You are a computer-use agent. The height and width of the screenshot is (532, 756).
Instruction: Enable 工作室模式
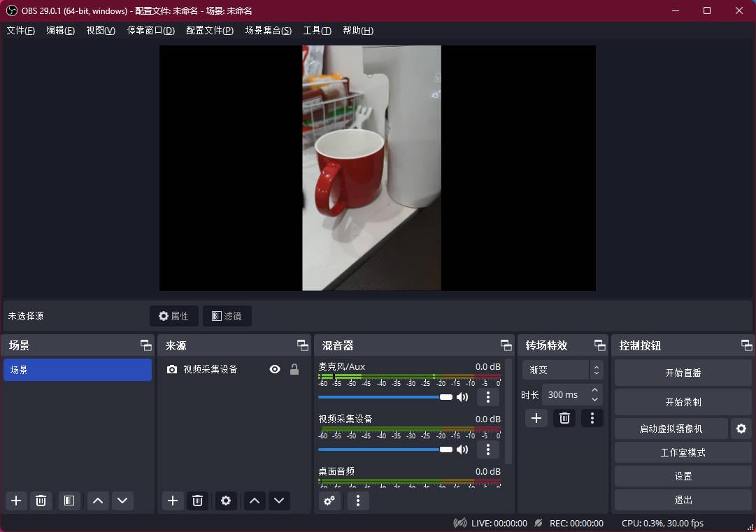(683, 452)
